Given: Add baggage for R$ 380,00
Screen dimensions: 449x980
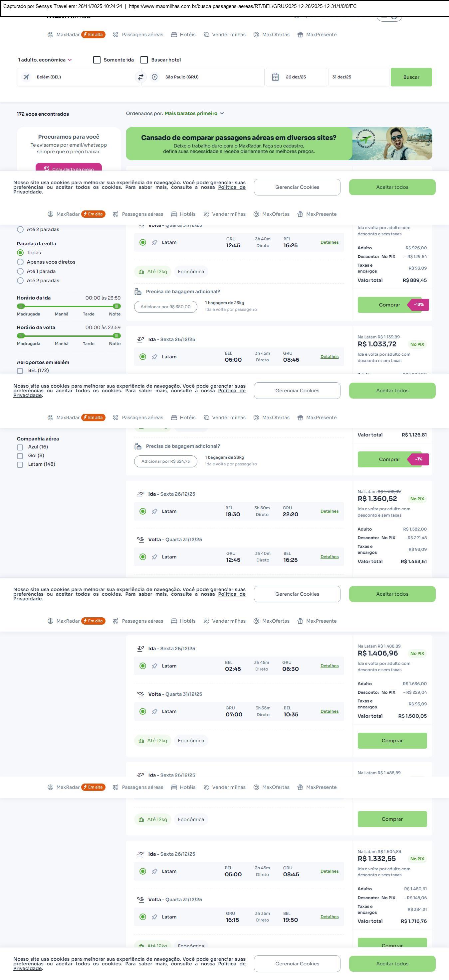Looking at the screenshot, I should (x=165, y=306).
